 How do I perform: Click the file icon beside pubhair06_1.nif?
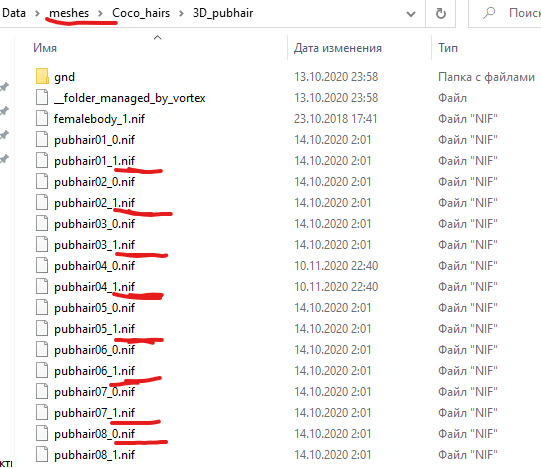pos(42,371)
